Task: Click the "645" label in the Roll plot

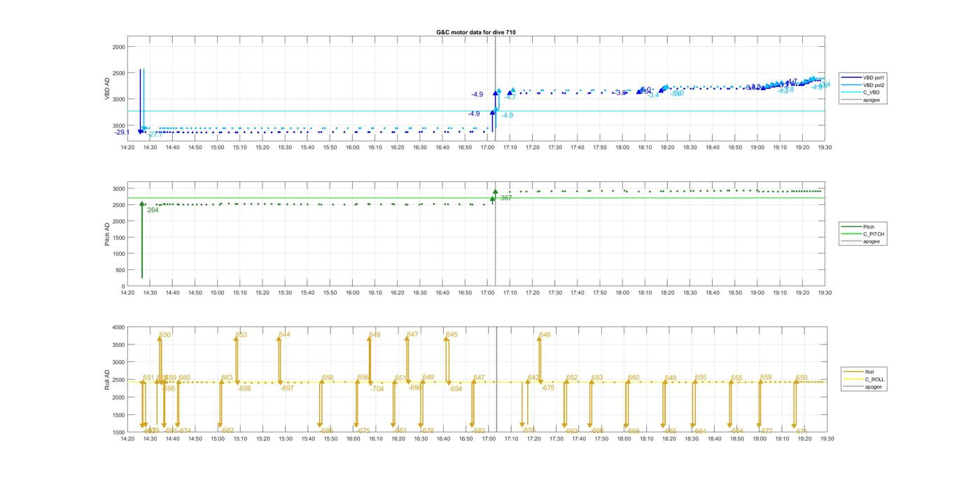Action: [x=451, y=335]
